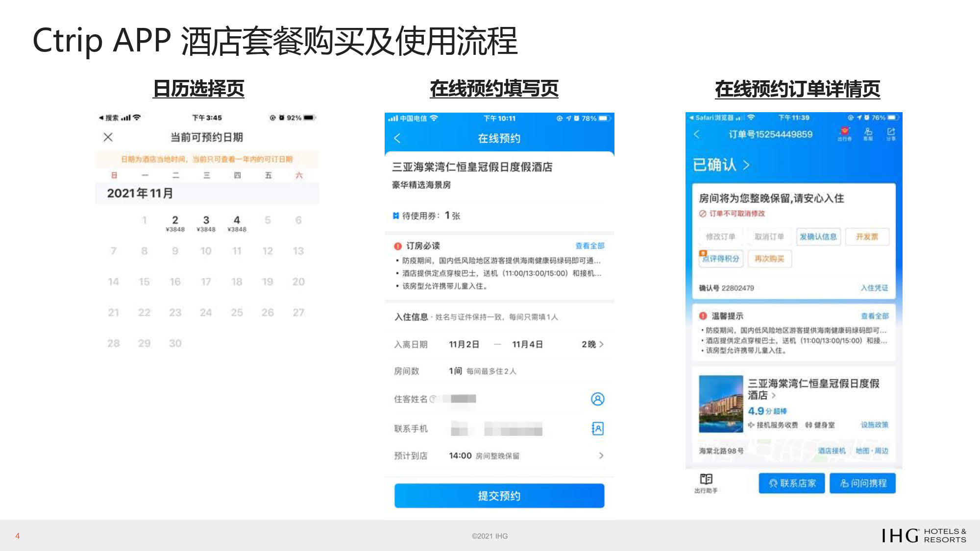Click the 住客姓名 help question icon
The image size is (980, 551).
(x=433, y=399)
